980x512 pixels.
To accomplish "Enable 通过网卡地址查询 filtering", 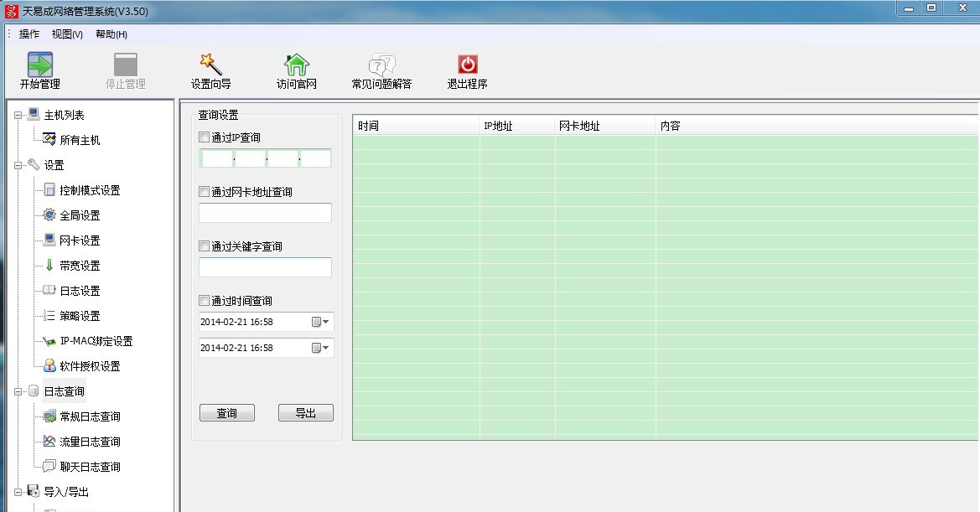I will [204, 191].
